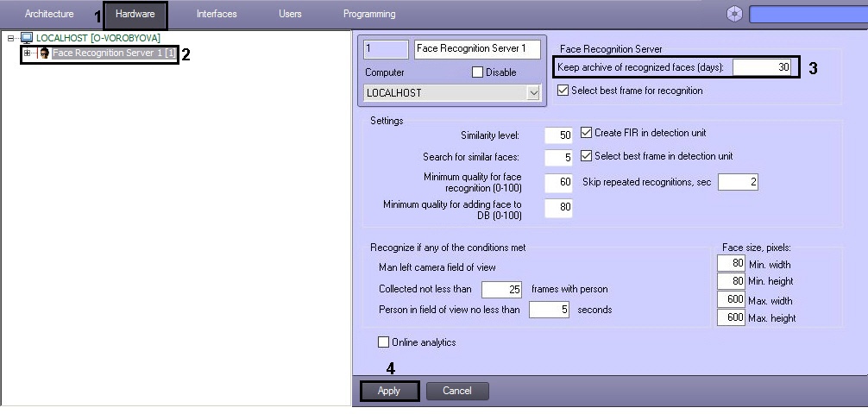868x414 pixels.
Task: Enable the Online analytics checkbox
Action: (x=383, y=342)
